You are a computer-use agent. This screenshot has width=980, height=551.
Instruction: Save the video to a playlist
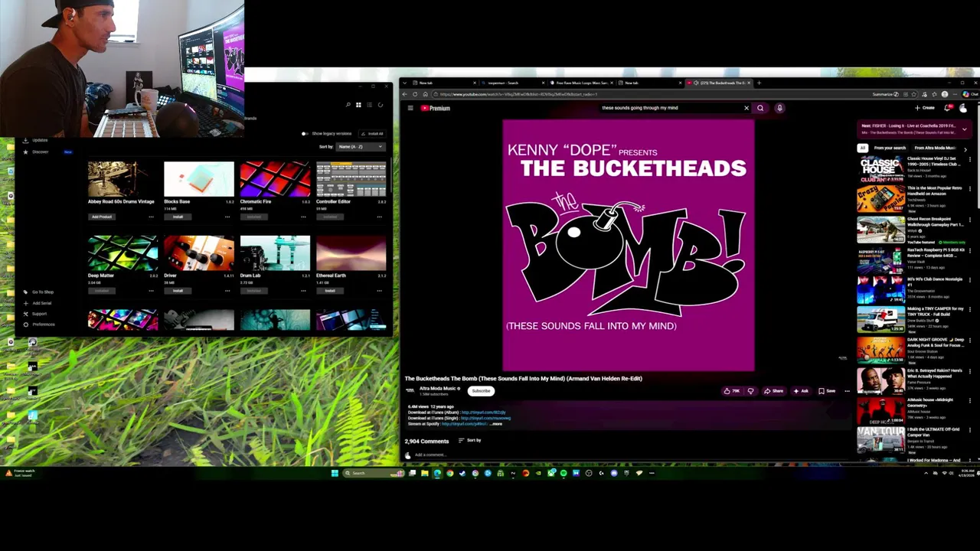tap(827, 391)
